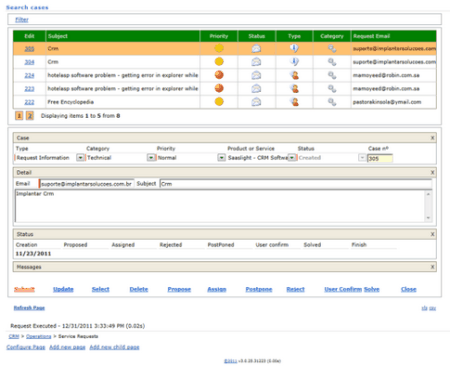This screenshot has width=450, height=366.
Task: Click category magnifier icon in case 223 row
Action: (332, 89)
